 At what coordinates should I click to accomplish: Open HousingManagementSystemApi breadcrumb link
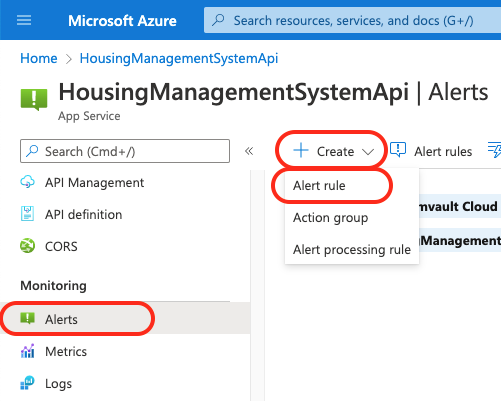(x=179, y=58)
